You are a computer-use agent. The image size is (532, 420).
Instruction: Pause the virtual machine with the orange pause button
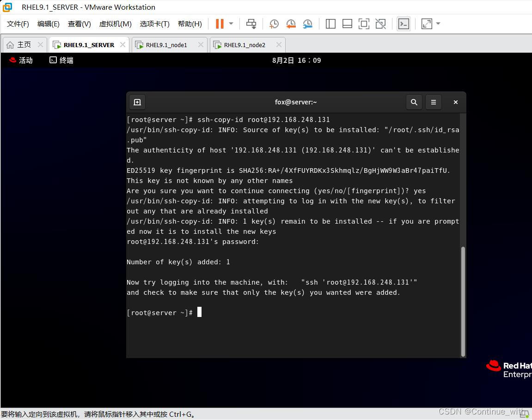[x=220, y=24]
